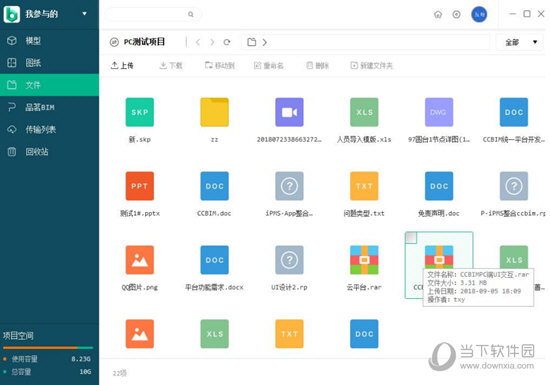Tick the checkbox on the highlighted rar file
Image resolution: width=550 pixels, height=385 pixels.
tap(411, 238)
